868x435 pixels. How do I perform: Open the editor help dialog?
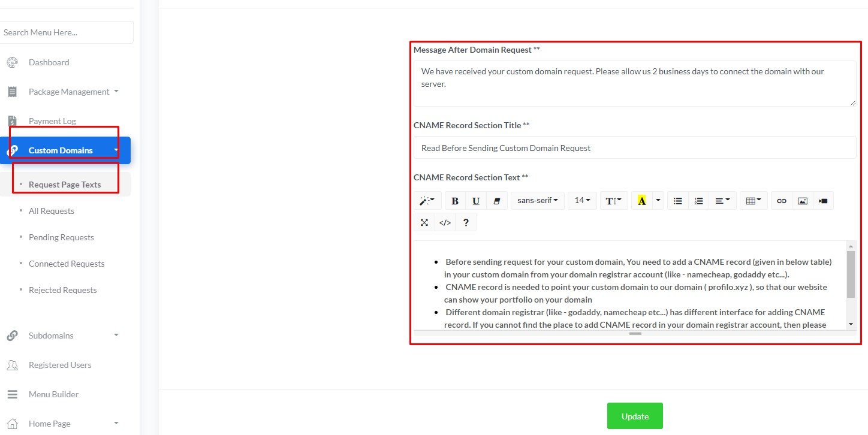[466, 222]
